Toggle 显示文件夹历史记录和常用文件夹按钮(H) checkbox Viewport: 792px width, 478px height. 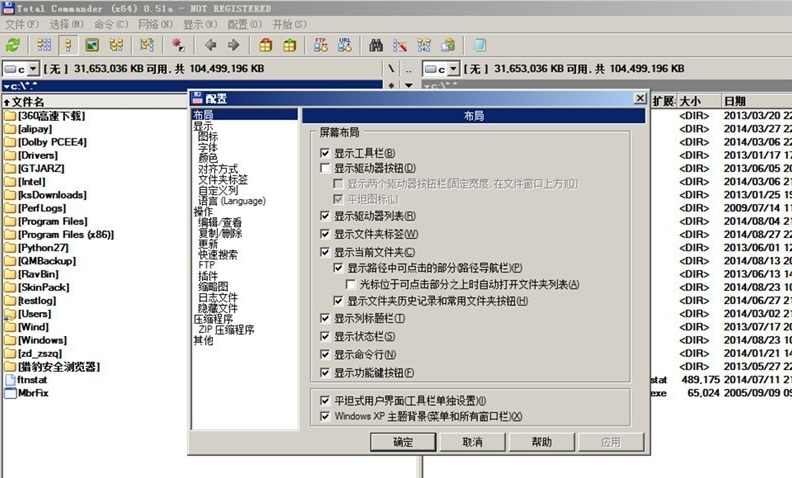[338, 301]
